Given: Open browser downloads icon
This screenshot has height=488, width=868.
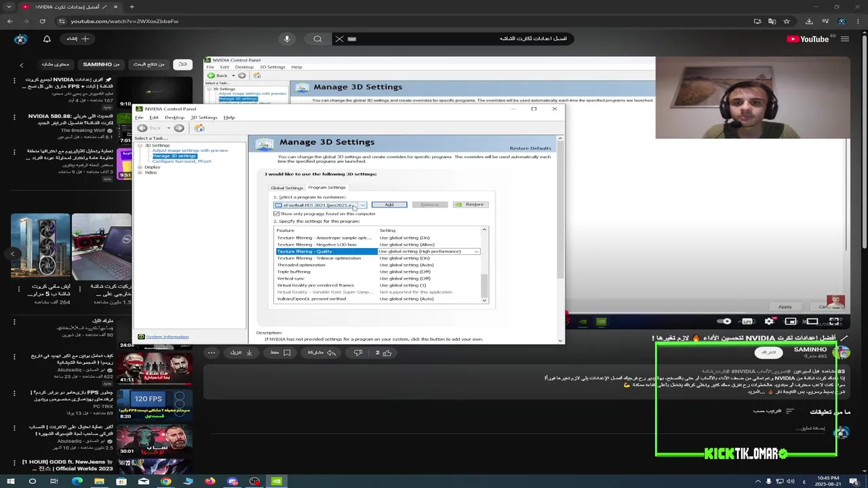Looking at the screenshot, I should [x=809, y=21].
